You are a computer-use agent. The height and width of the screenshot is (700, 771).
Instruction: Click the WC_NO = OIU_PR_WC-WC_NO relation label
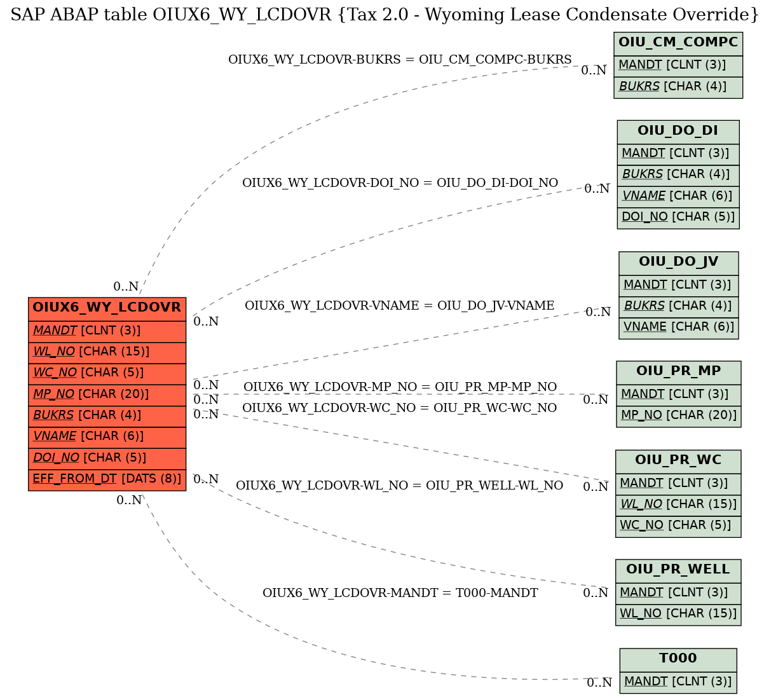(x=399, y=408)
